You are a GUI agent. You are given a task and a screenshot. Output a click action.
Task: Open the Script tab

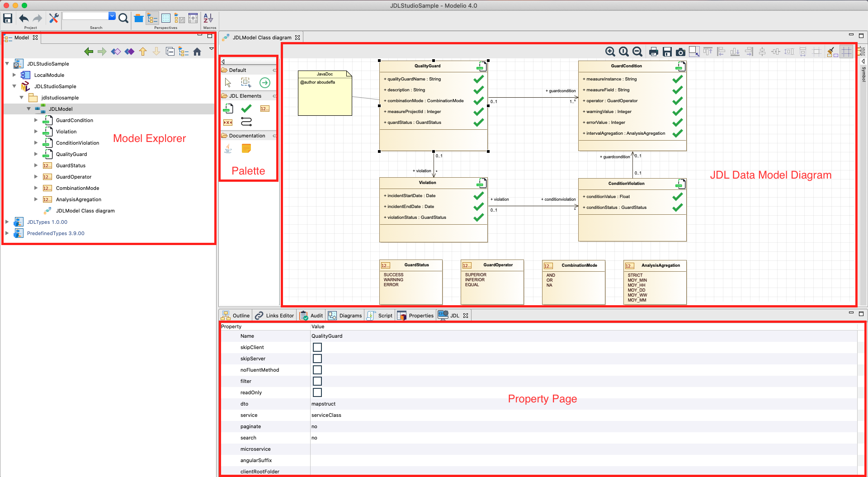coord(380,316)
